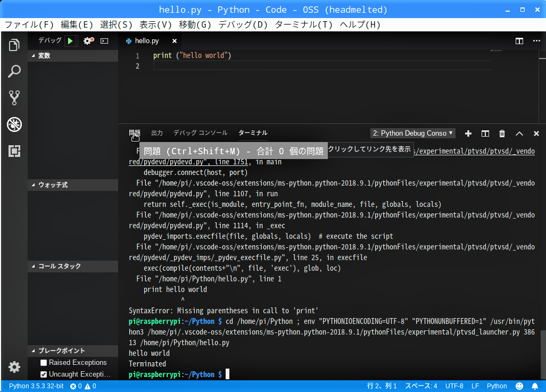Open the Manage gear at sidebar bottom
546x392 pixels.
coord(14,367)
